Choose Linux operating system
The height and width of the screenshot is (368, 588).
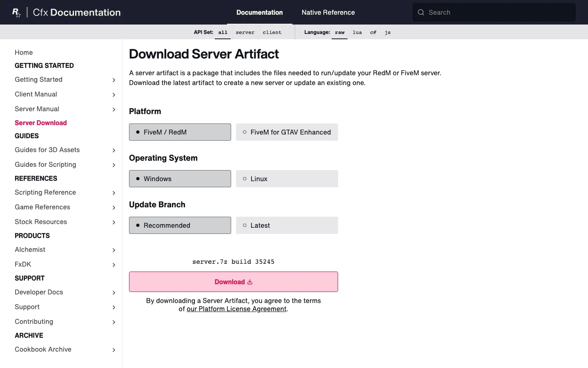(x=287, y=179)
